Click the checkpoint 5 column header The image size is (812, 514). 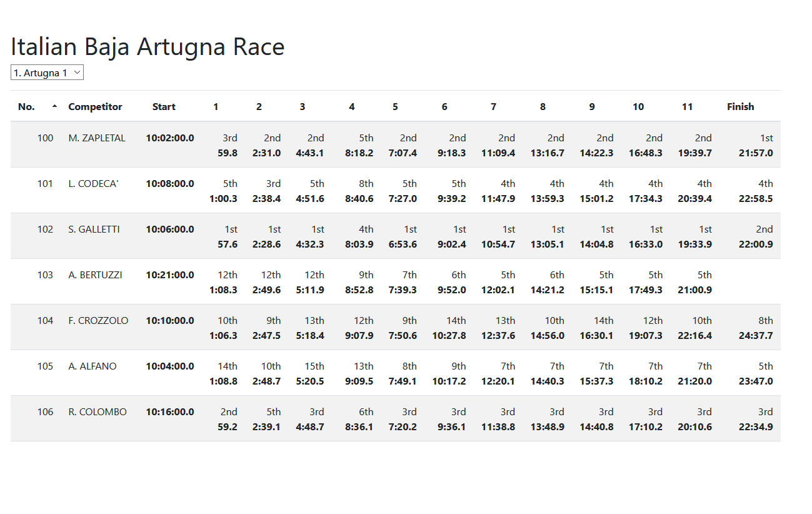[x=395, y=106]
